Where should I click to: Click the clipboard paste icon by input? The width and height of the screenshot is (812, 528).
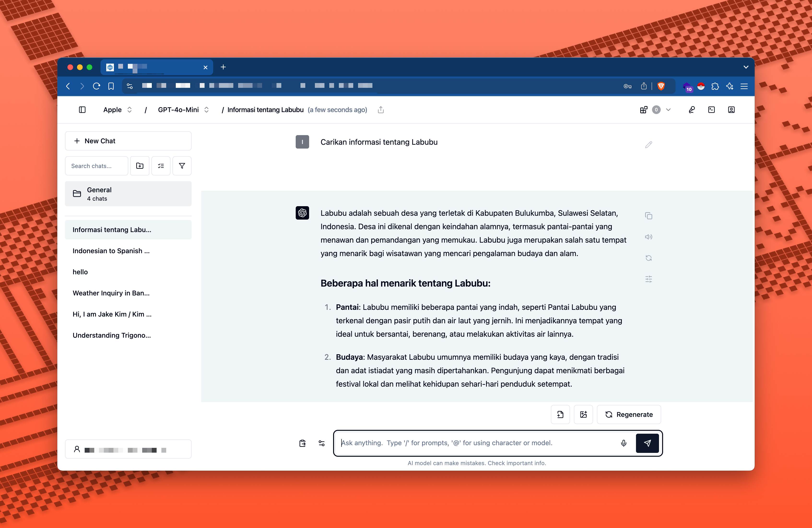coord(302,443)
